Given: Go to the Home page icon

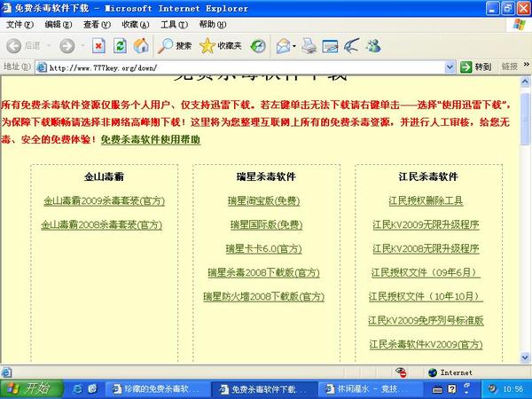Looking at the screenshot, I should coord(141,45).
